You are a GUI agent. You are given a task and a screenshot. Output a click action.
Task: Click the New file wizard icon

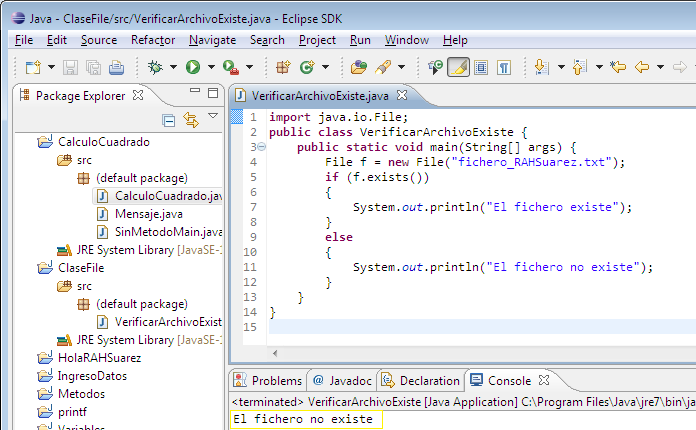point(33,67)
